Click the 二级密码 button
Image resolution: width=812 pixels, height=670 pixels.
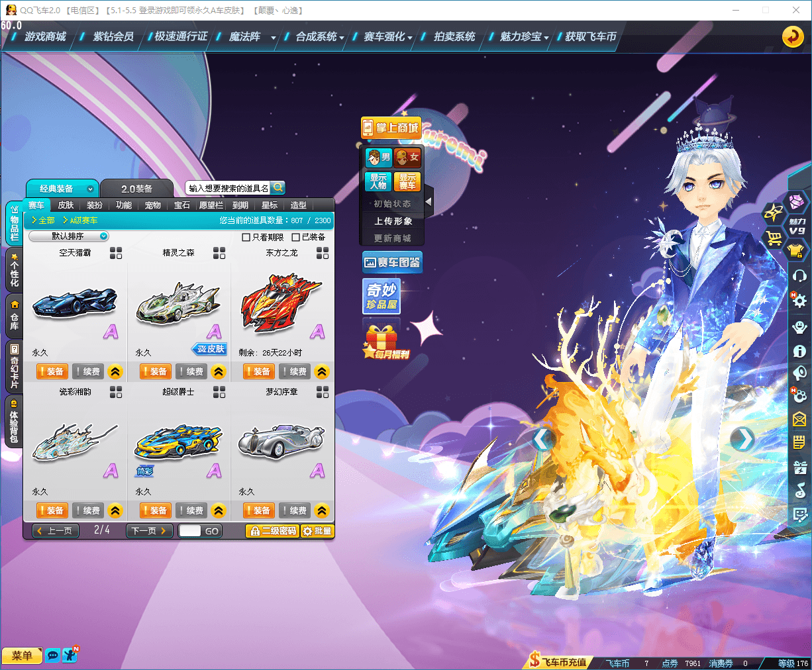coord(272,531)
